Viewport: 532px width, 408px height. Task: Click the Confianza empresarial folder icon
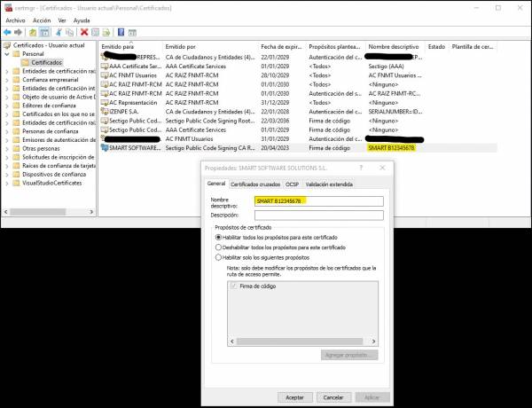[16, 80]
